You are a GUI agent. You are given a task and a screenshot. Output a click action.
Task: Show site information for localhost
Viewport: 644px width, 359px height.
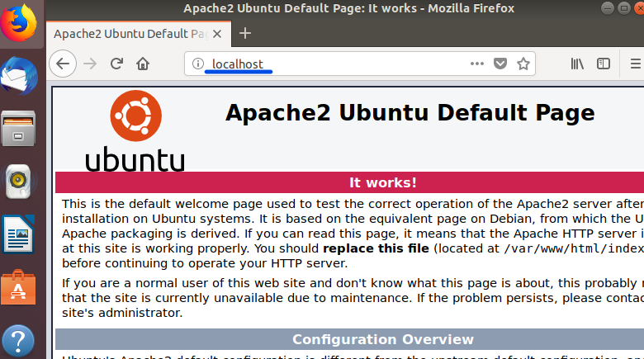[198, 64]
